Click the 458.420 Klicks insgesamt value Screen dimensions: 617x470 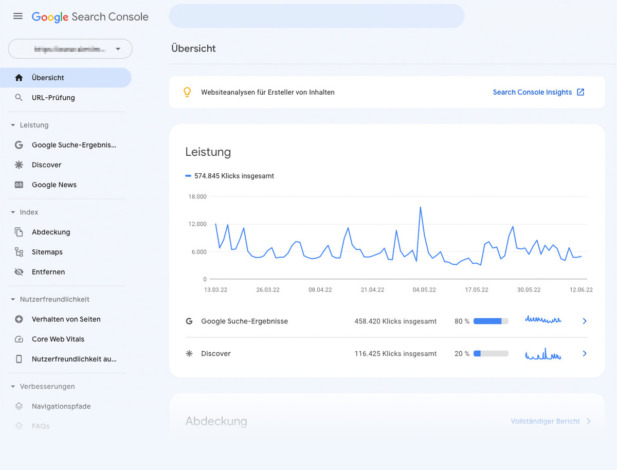(395, 321)
